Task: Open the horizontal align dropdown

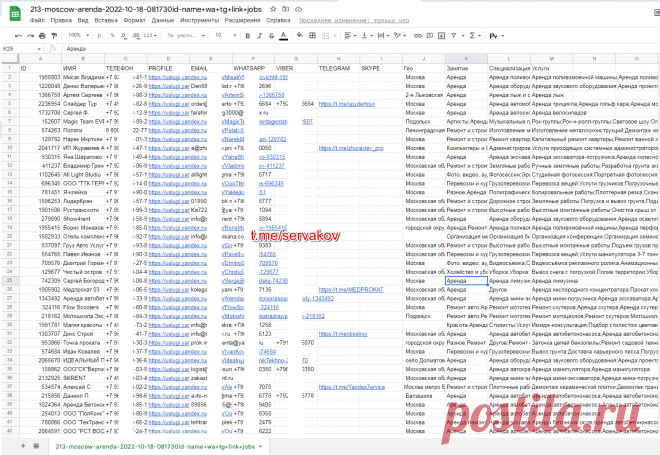Action: click(x=350, y=36)
